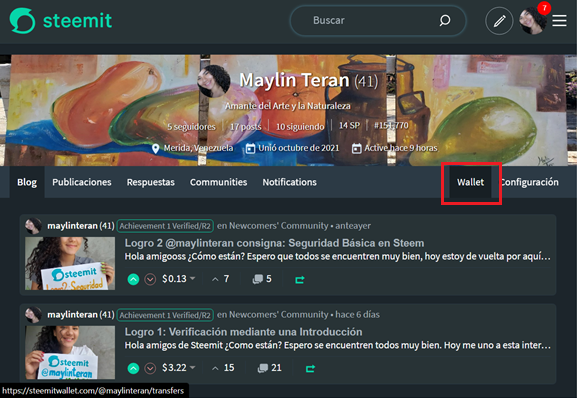Upvote the Logro 2 post

coord(133,280)
